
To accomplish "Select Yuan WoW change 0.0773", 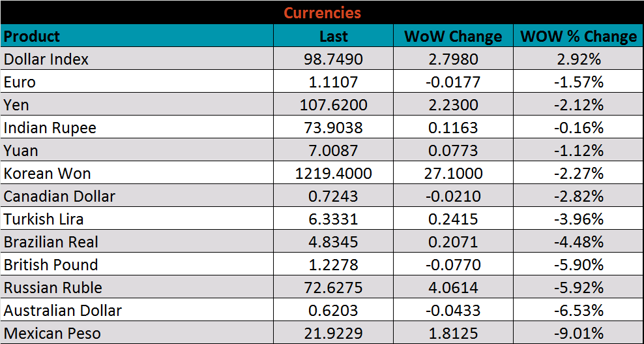I will (x=453, y=151).
